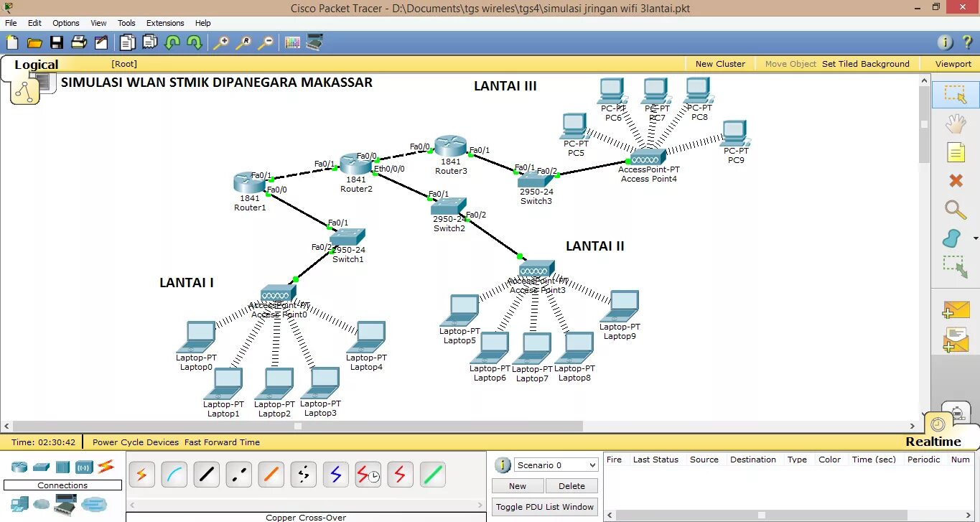
Task: Pick the blue Coaxial cable
Action: 335,475
